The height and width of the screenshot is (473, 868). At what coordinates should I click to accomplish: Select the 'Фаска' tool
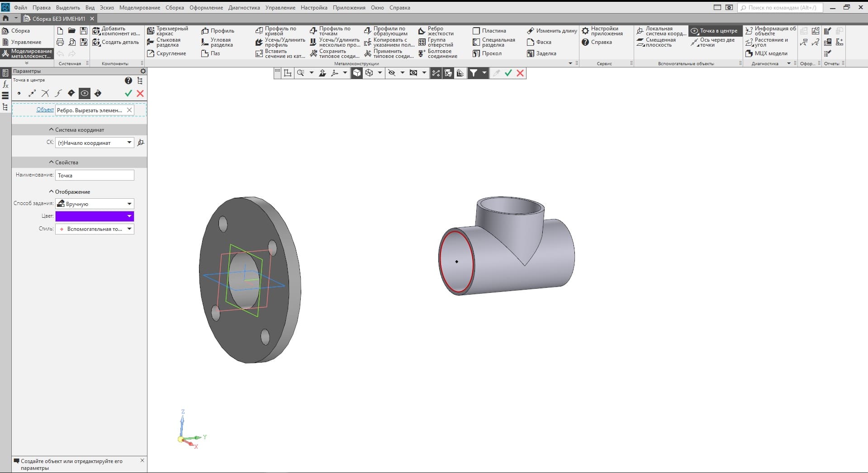point(539,42)
